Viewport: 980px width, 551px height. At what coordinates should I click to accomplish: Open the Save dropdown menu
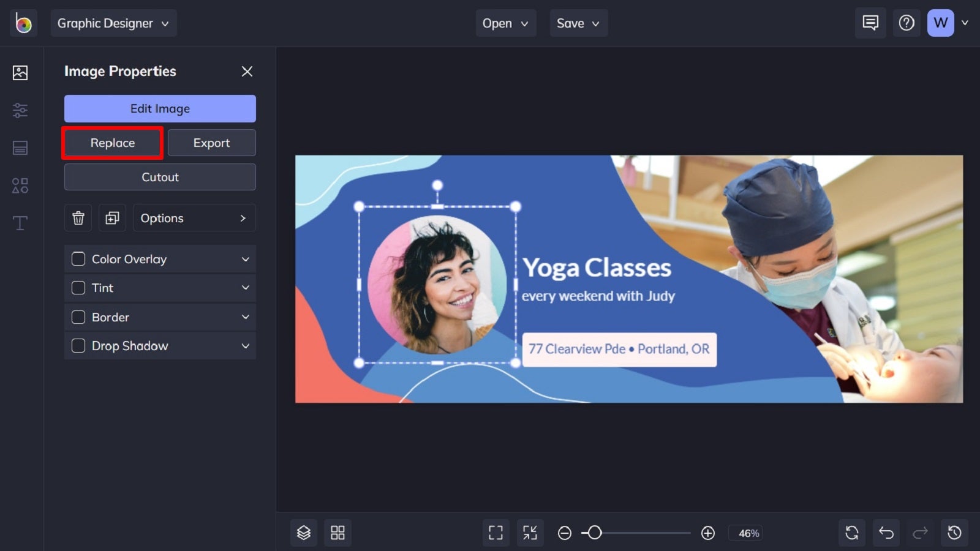(578, 23)
